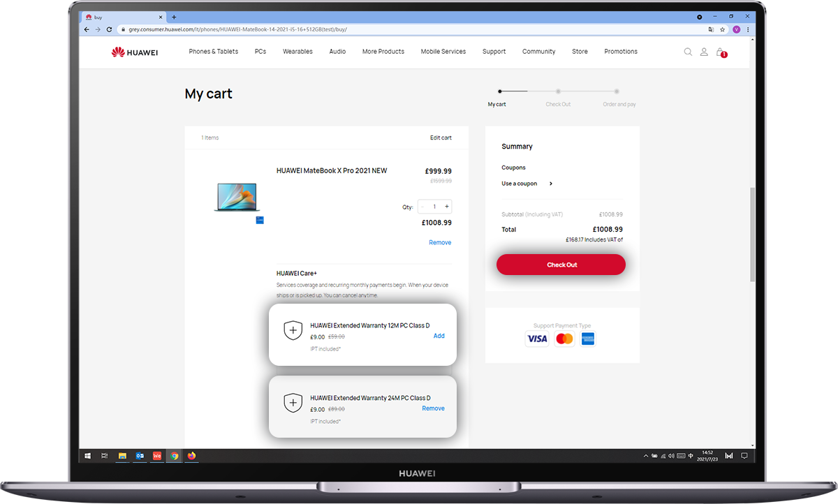
Task: Remove the 24M Extended Warranty
Action: point(433,408)
